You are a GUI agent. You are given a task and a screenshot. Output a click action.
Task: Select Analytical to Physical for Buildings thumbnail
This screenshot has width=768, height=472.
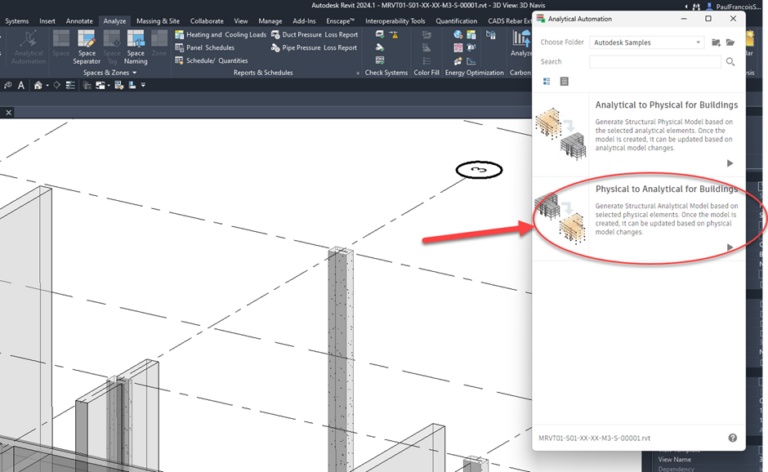[561, 134]
